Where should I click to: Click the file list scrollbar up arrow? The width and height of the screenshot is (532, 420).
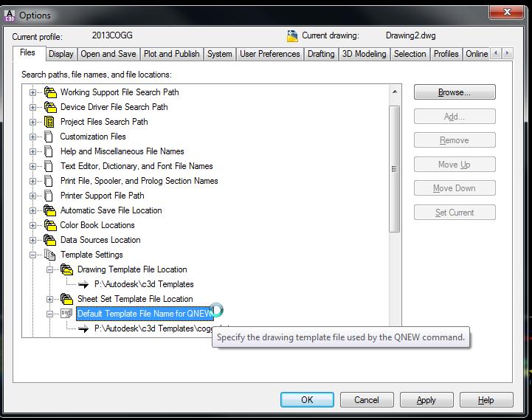tap(395, 92)
